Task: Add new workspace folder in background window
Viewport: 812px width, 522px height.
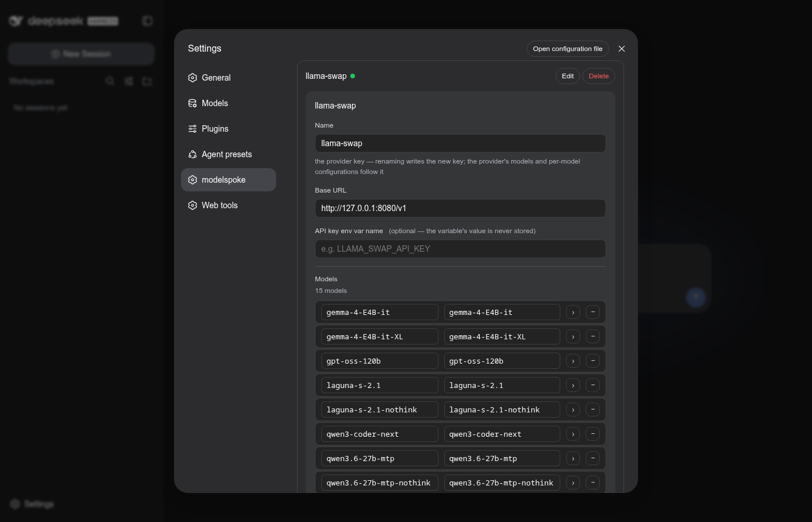Action: [x=147, y=81]
